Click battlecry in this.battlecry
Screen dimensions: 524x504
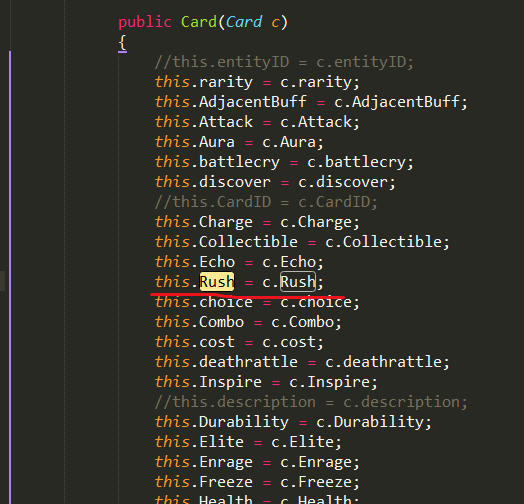239,162
